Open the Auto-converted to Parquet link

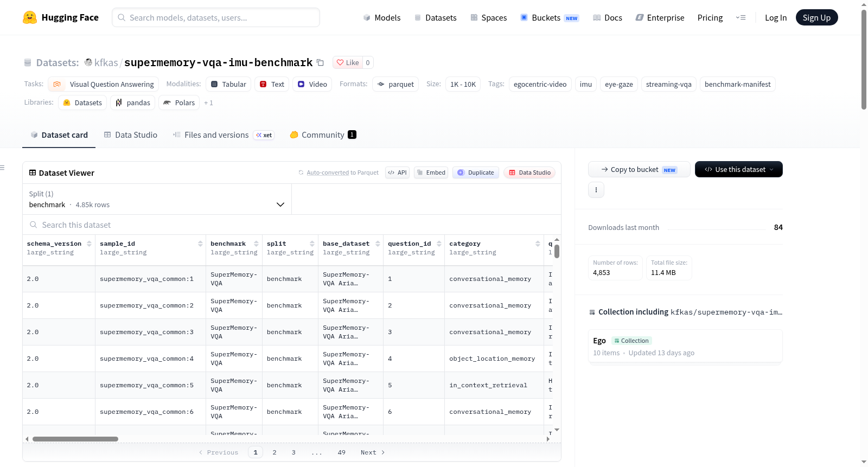tap(342, 172)
